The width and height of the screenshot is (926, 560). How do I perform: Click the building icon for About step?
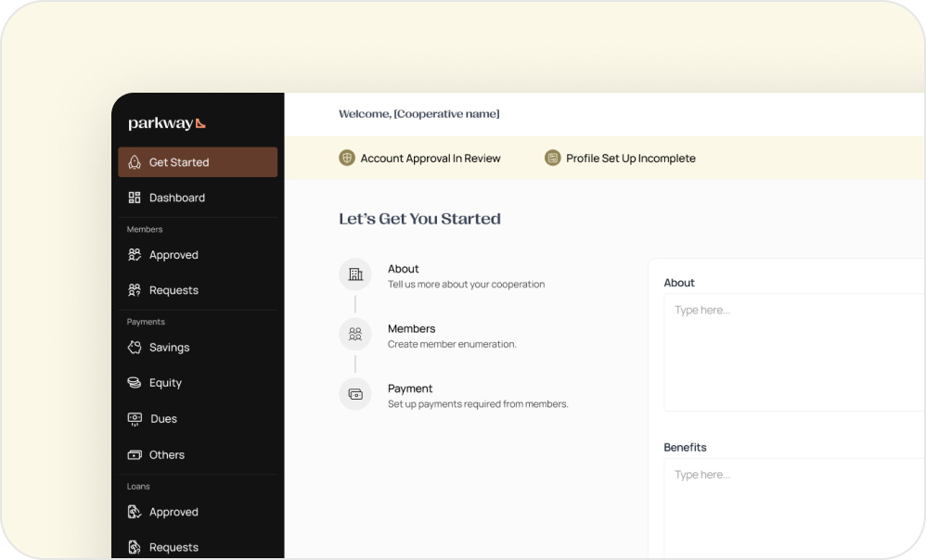[x=354, y=274]
